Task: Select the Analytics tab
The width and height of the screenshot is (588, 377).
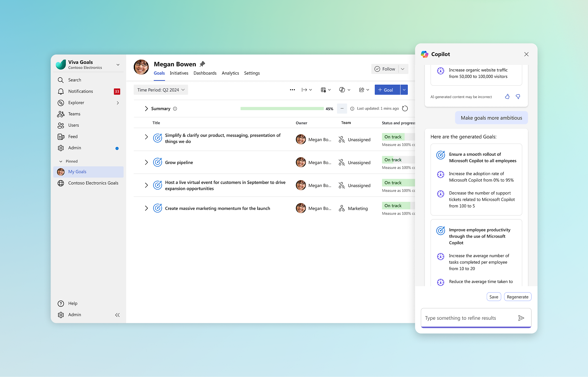Action: [x=230, y=73]
